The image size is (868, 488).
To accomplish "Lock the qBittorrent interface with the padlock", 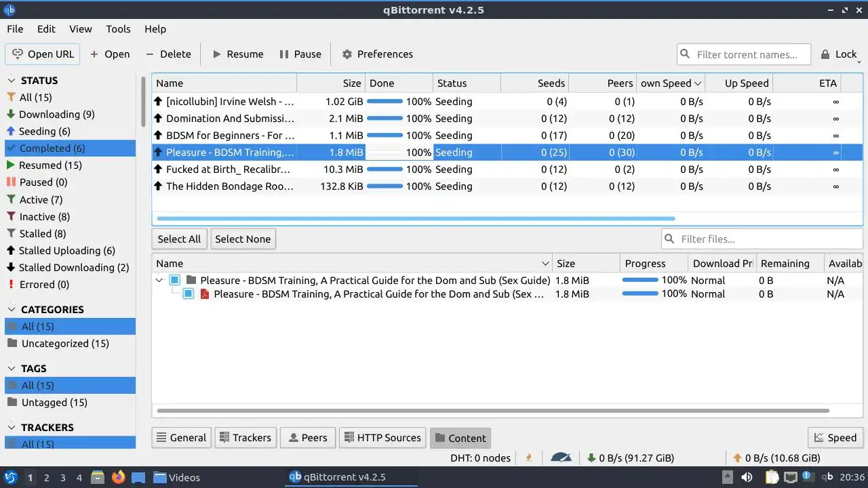I will pyautogui.click(x=839, y=54).
